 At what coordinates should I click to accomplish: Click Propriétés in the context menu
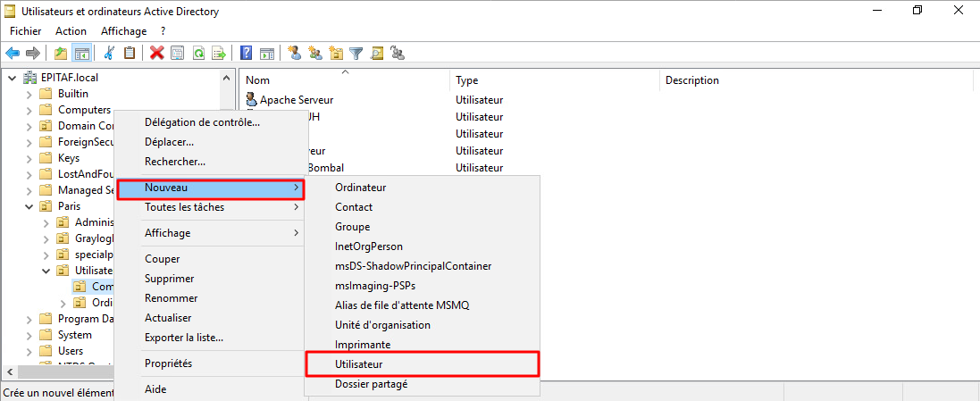(x=168, y=363)
